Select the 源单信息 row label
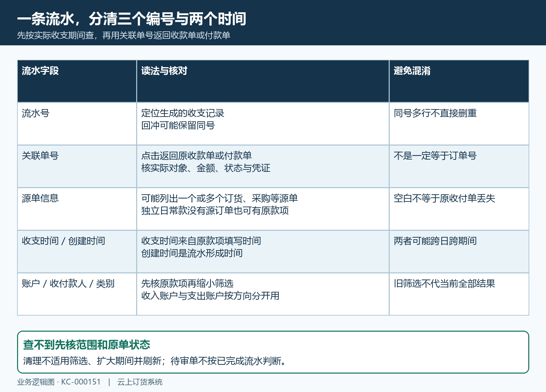 40,198
